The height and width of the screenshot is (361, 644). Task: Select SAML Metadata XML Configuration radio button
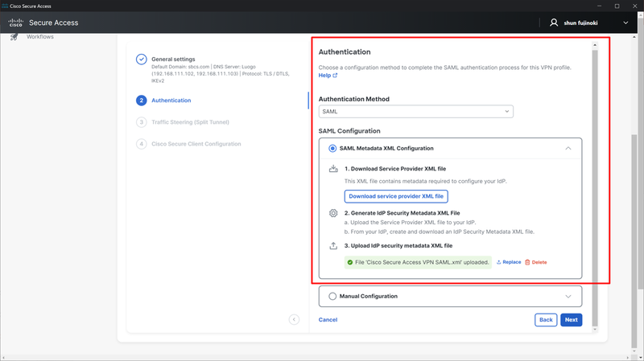click(332, 149)
